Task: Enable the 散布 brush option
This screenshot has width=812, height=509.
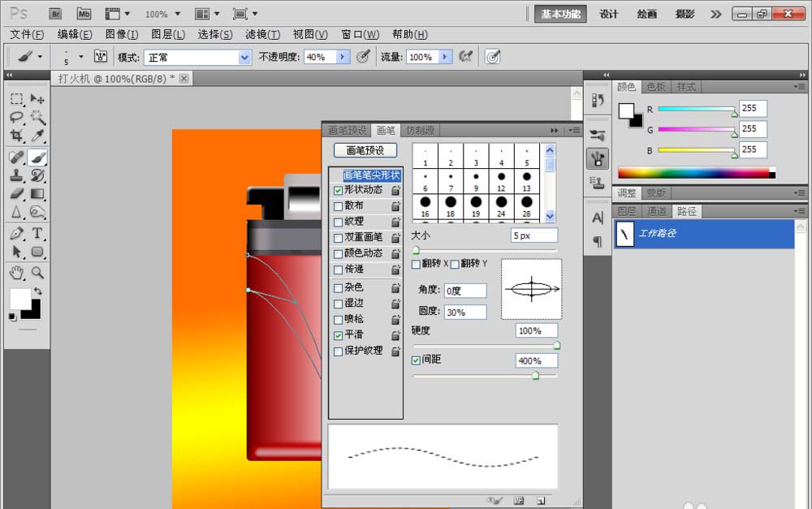Action: 338,205
